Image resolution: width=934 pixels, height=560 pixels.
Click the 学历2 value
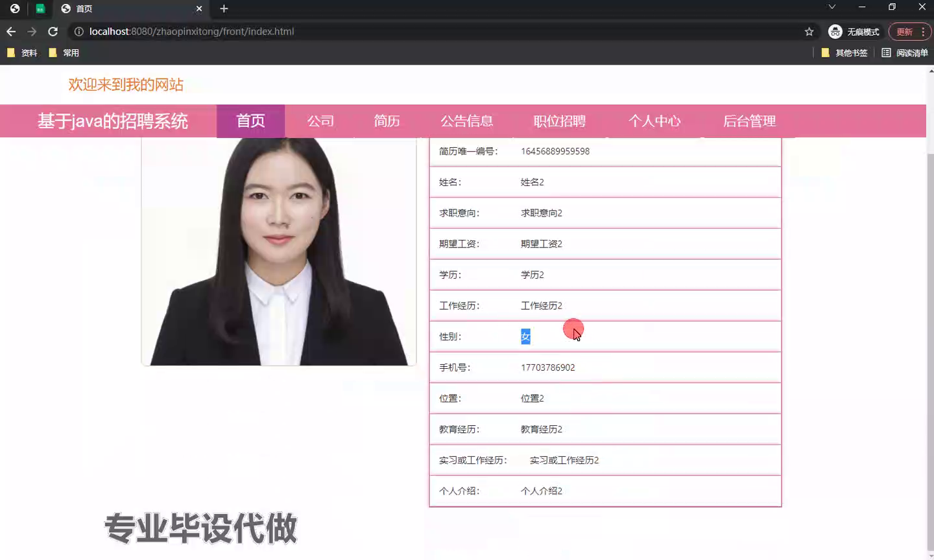[533, 275]
